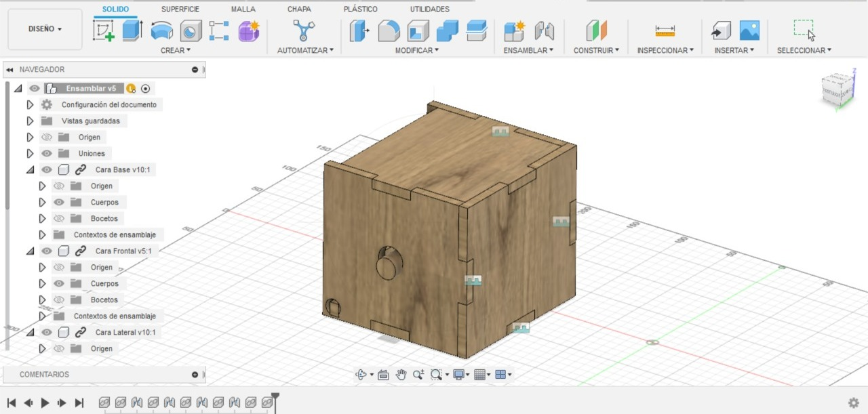This screenshot has height=414, width=868.
Task: Select the Create Sketch tool
Action: pyautogui.click(x=103, y=30)
